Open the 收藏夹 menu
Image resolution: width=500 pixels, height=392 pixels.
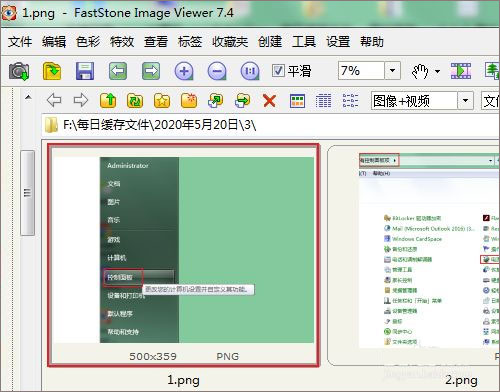tap(230, 42)
